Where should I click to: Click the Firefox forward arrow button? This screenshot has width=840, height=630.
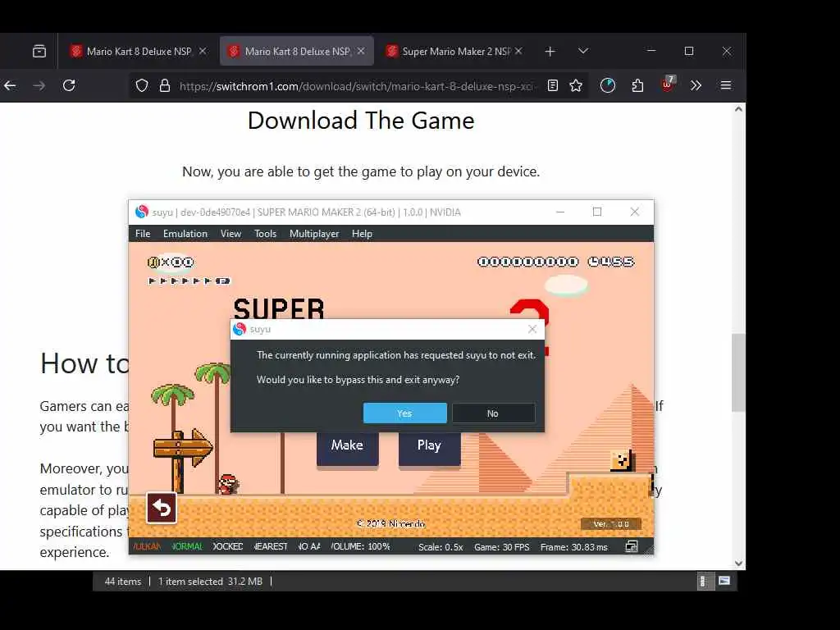[x=39, y=85]
